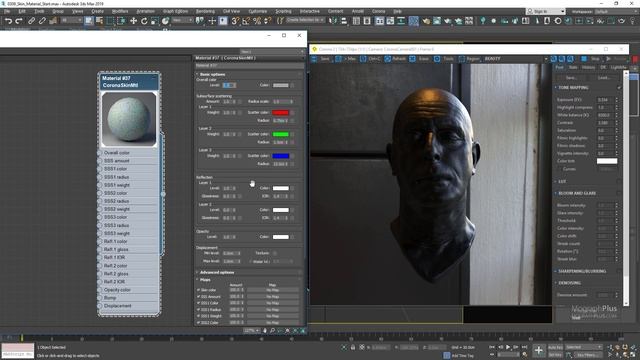Open Render Setup icon
640x360 pixels.
[426, 21]
